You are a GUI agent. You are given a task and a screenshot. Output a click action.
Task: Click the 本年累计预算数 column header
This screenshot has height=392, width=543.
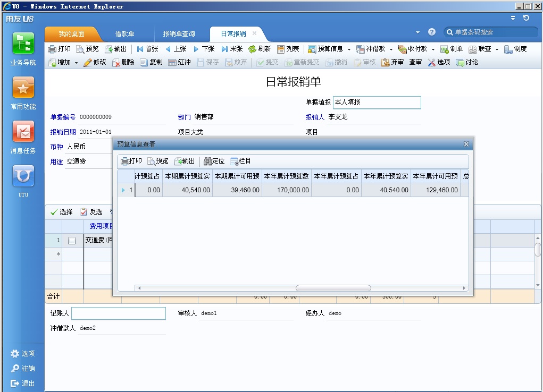tap(286, 176)
